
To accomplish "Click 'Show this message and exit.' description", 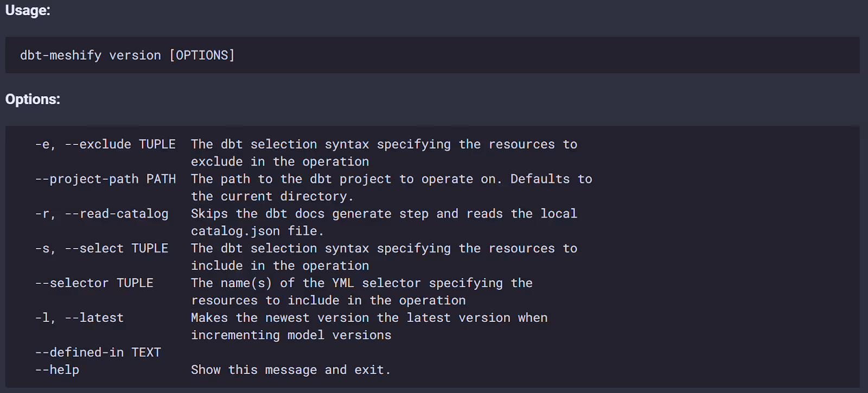I will (291, 370).
